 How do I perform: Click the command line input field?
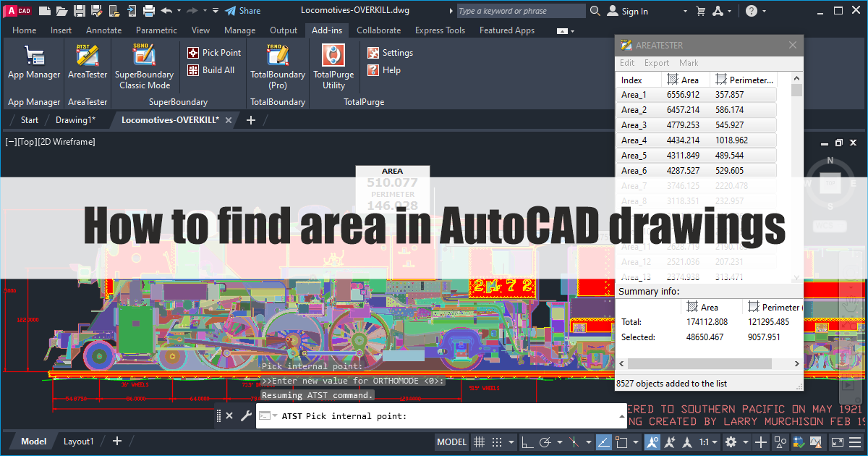pyautogui.click(x=441, y=415)
